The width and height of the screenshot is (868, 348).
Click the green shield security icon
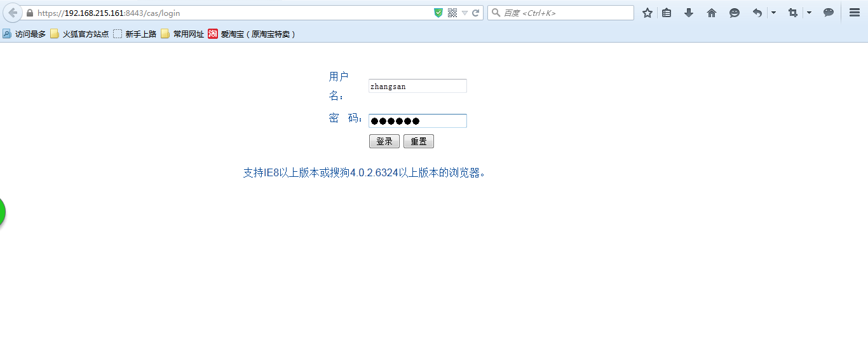(x=438, y=13)
